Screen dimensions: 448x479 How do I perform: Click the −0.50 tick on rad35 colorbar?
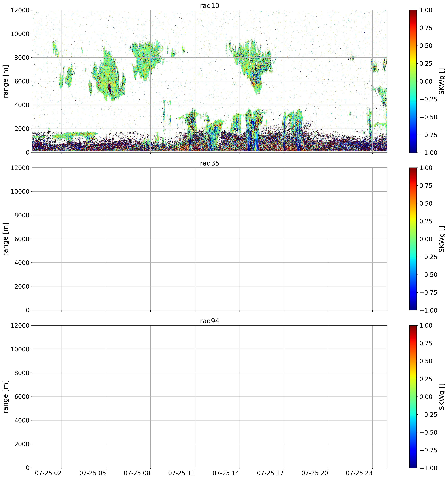click(428, 275)
